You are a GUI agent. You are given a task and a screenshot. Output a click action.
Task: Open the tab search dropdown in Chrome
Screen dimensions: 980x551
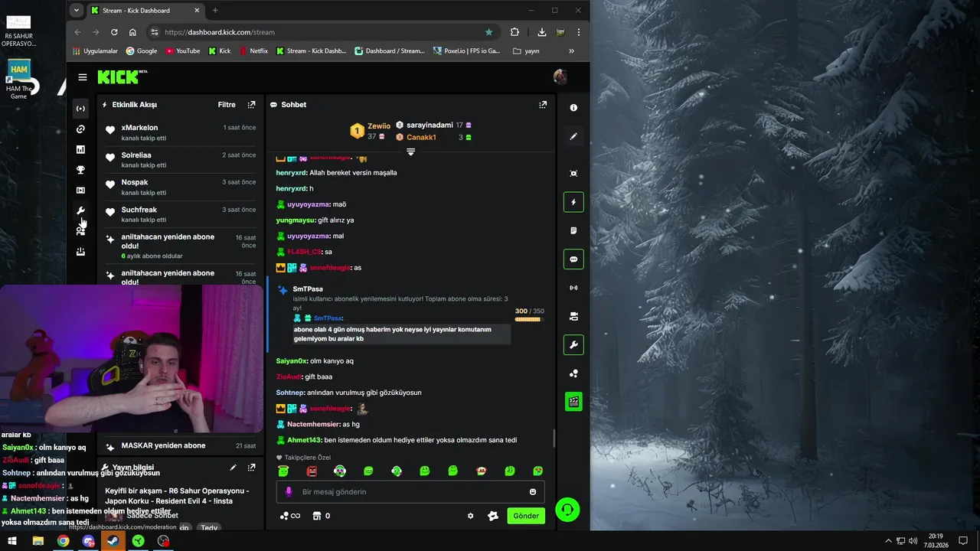pyautogui.click(x=77, y=11)
